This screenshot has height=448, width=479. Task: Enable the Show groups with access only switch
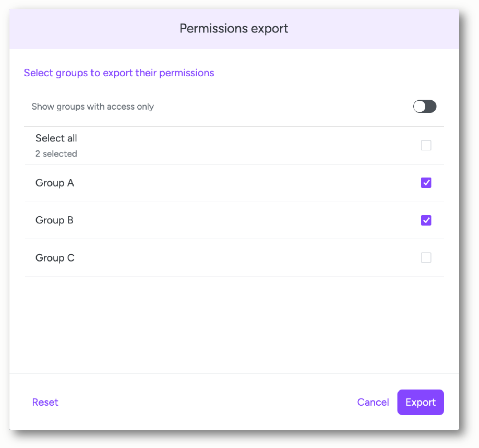(x=425, y=107)
